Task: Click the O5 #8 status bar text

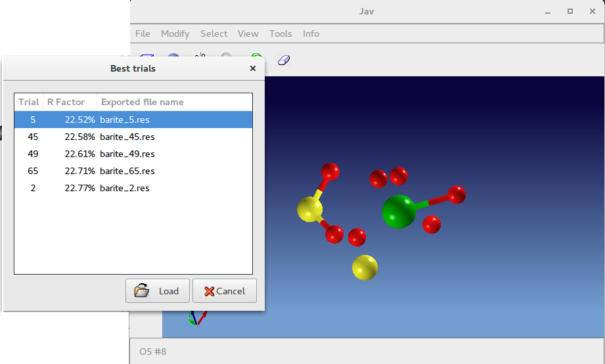Action: 153,352
